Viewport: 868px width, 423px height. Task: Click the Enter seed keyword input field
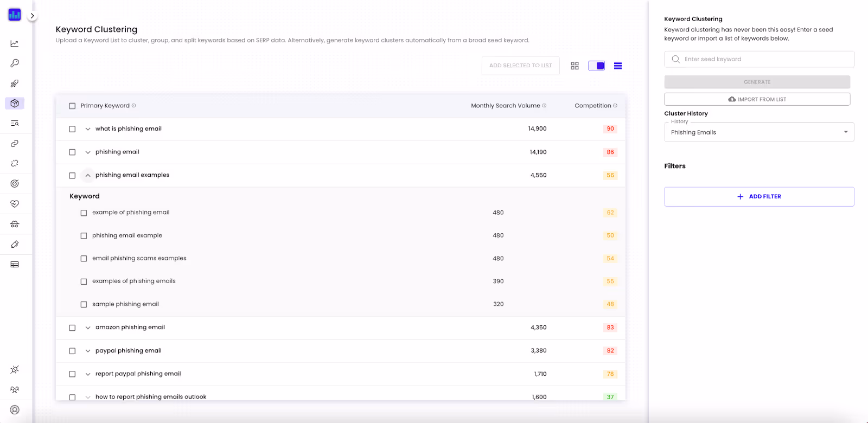(x=759, y=59)
